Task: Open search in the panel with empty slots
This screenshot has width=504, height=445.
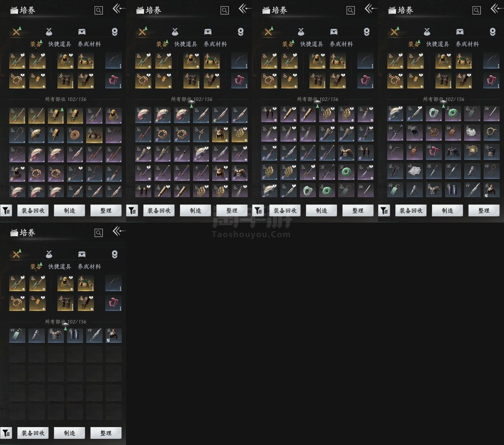Action: tap(99, 233)
